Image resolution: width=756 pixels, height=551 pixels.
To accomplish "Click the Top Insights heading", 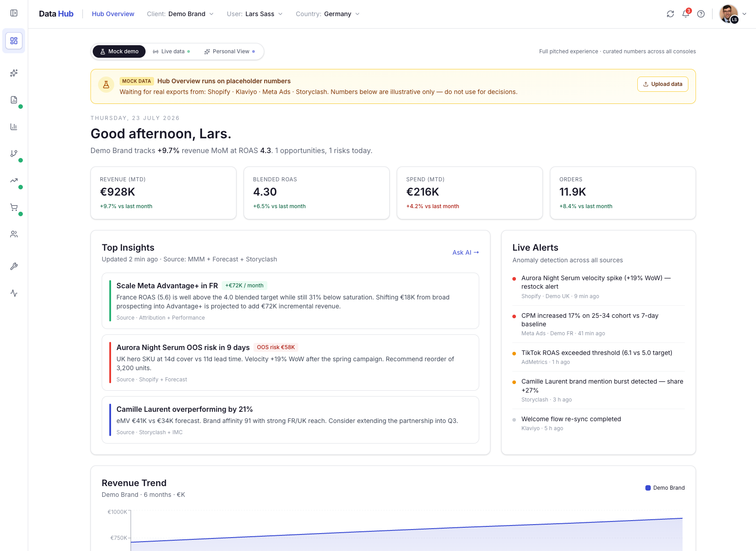I will (x=128, y=248).
